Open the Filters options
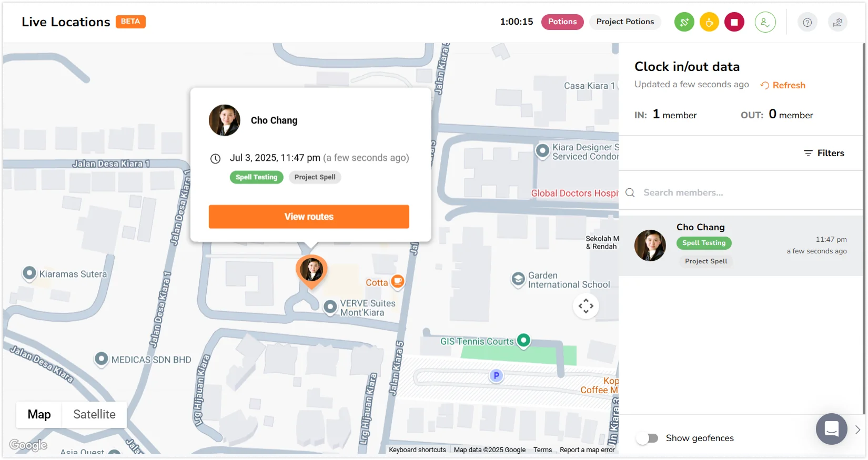The height and width of the screenshot is (460, 868). pos(824,153)
